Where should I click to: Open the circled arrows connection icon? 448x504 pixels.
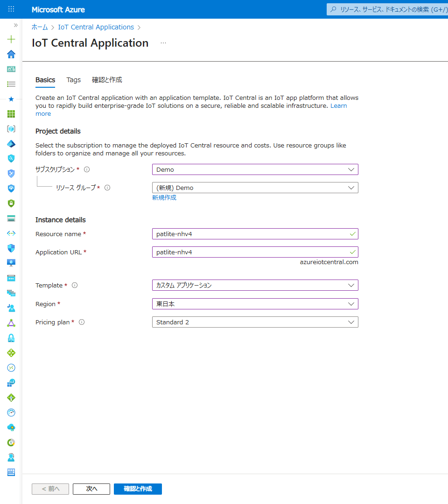click(x=11, y=368)
